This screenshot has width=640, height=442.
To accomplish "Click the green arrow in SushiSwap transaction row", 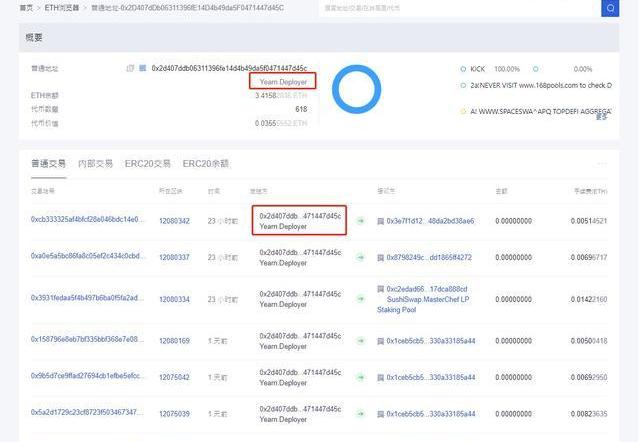I will click(360, 298).
